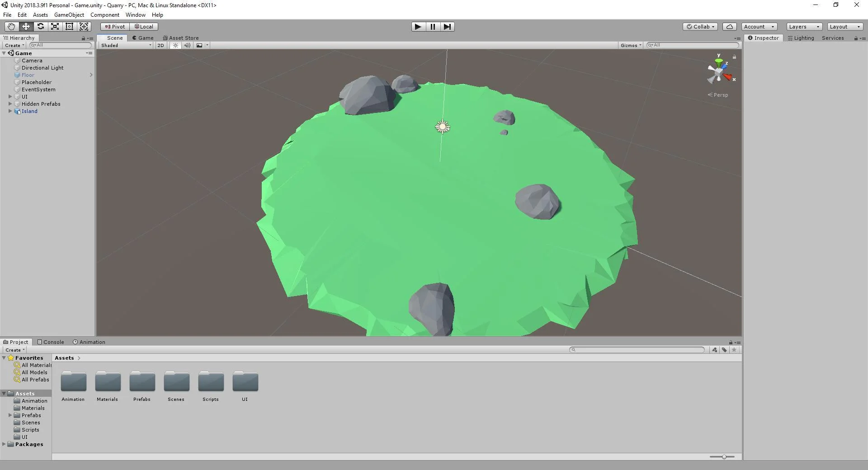868x470 pixels.
Task: Select the Hand tool
Action: 11,27
